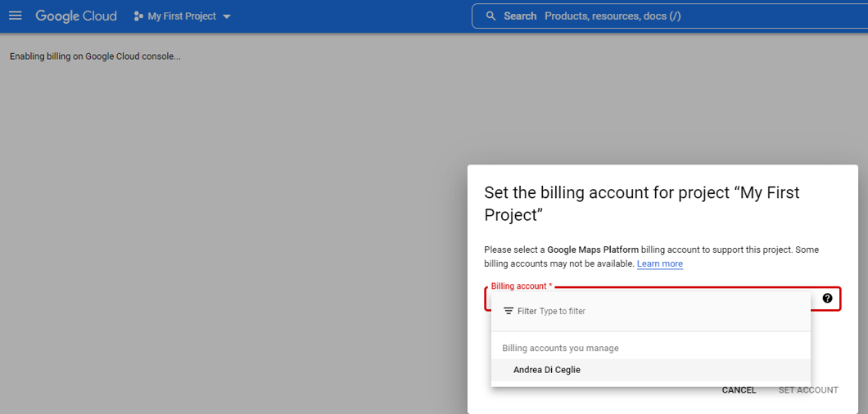868x414 pixels.
Task: Click the CANCEL button
Action: 739,390
